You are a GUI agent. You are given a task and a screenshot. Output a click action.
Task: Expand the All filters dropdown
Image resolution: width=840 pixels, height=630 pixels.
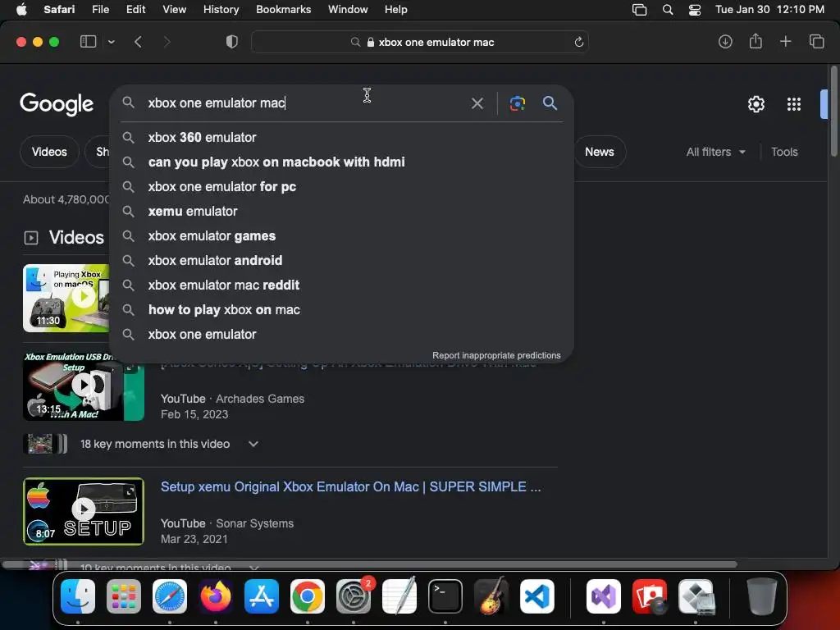point(715,152)
